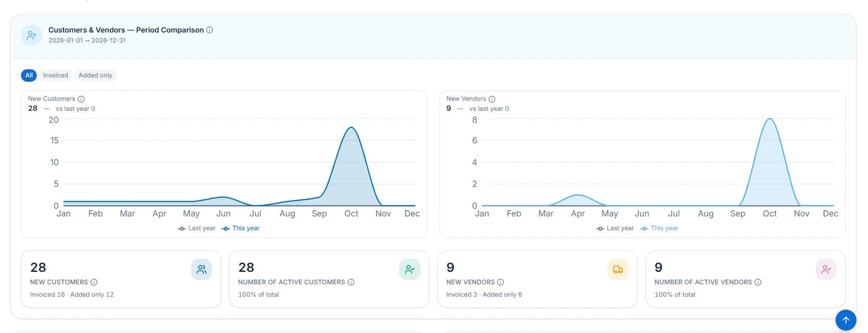Screen dimensions: 868x333
Task: Click '100% of total' on Active Vendors card
Action: [x=675, y=295]
